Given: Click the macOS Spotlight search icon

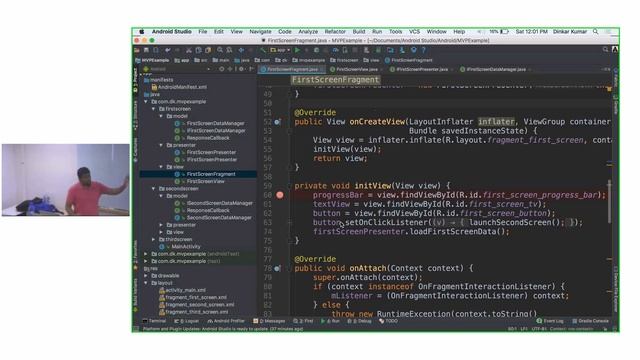Looking at the screenshot, I should click(596, 31).
